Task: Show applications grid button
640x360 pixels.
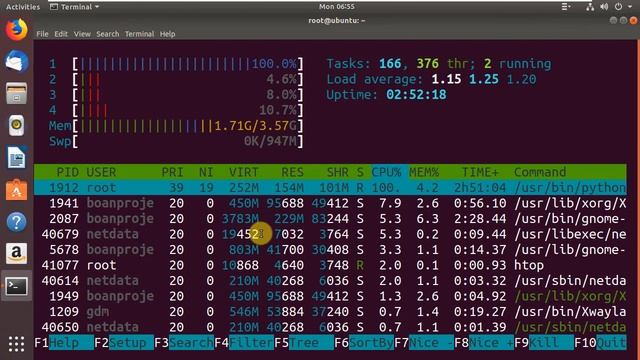Action: pyautogui.click(x=16, y=344)
